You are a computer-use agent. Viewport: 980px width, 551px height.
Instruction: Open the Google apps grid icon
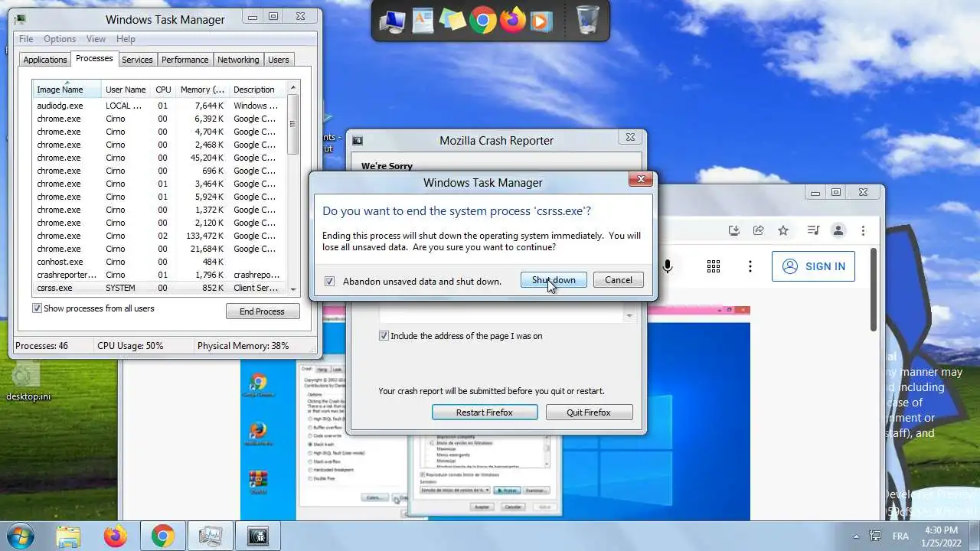click(x=714, y=266)
